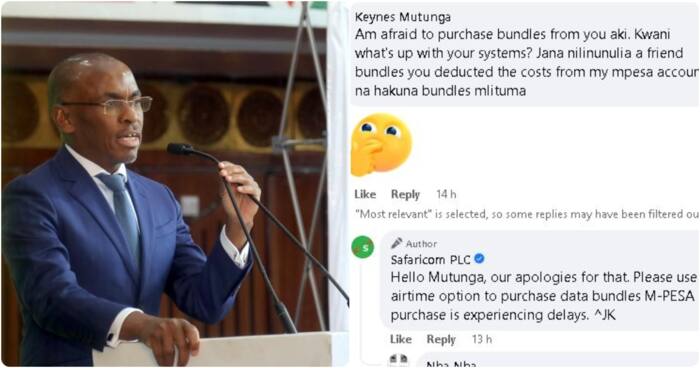
Task: Reply to Keynes Mutunga's comment
Action: 405,194
